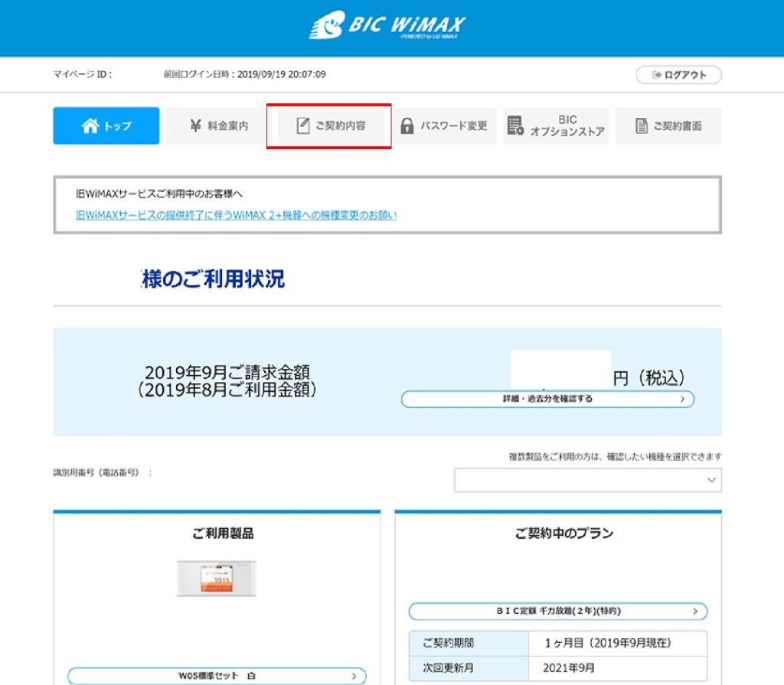
Task: Click the 円（税込） text
Action: pyautogui.click(x=649, y=378)
